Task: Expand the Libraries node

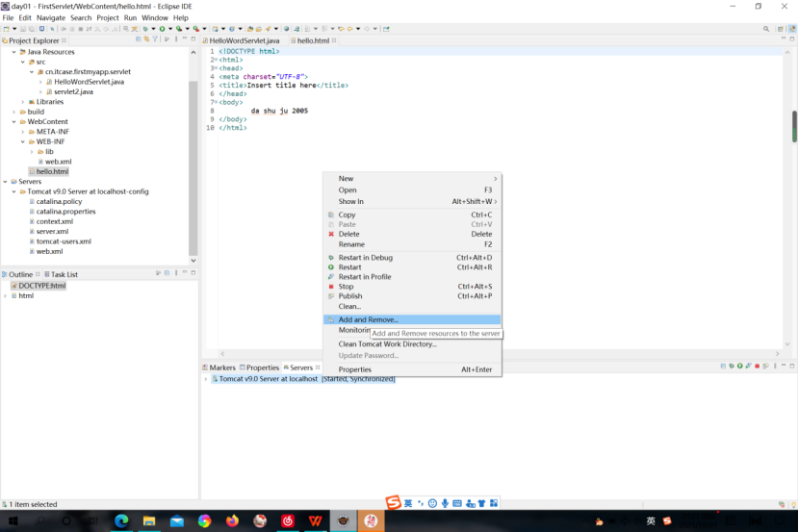Action: (23, 102)
